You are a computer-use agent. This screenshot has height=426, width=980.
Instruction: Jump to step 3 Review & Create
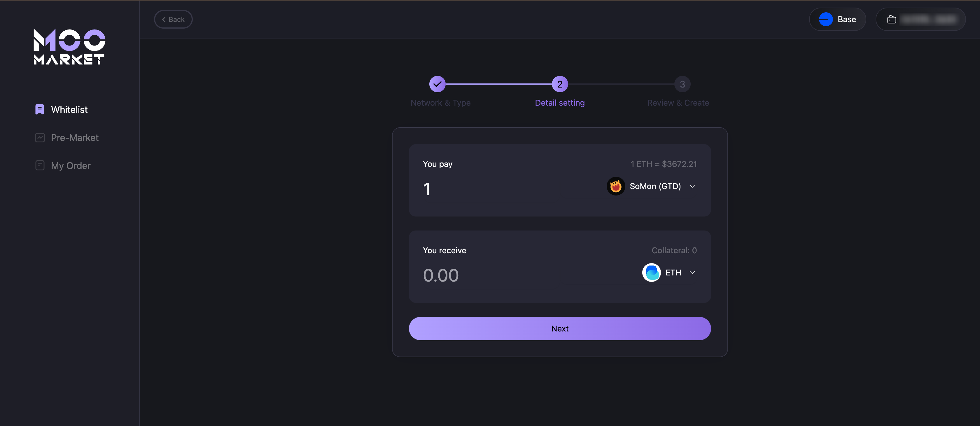point(682,84)
